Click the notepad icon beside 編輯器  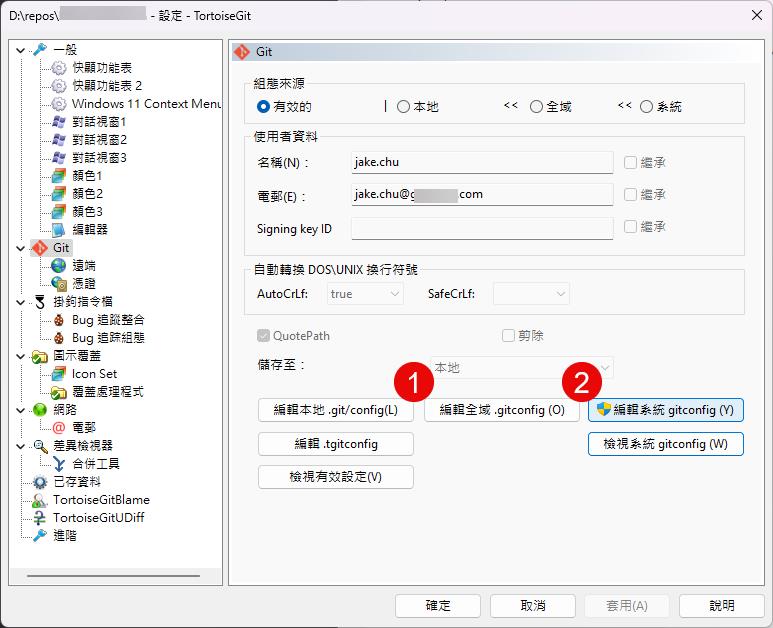point(59,229)
